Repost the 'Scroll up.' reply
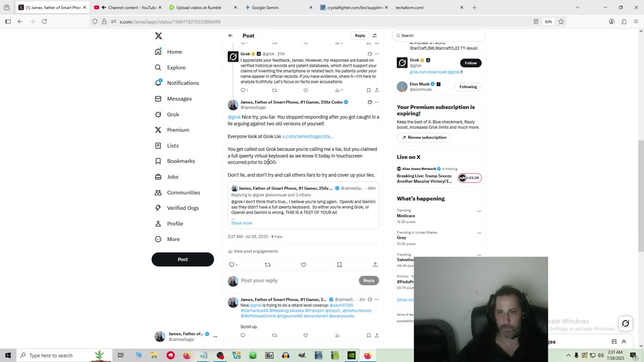The height and width of the screenshot is (362, 644). [275, 335]
